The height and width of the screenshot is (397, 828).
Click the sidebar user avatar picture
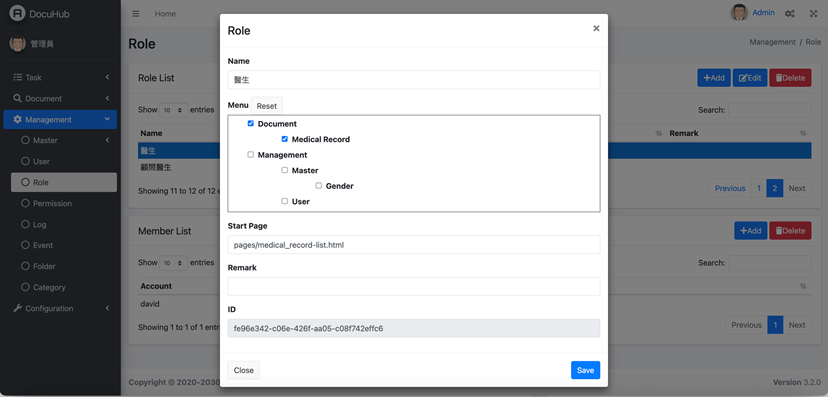click(x=17, y=44)
